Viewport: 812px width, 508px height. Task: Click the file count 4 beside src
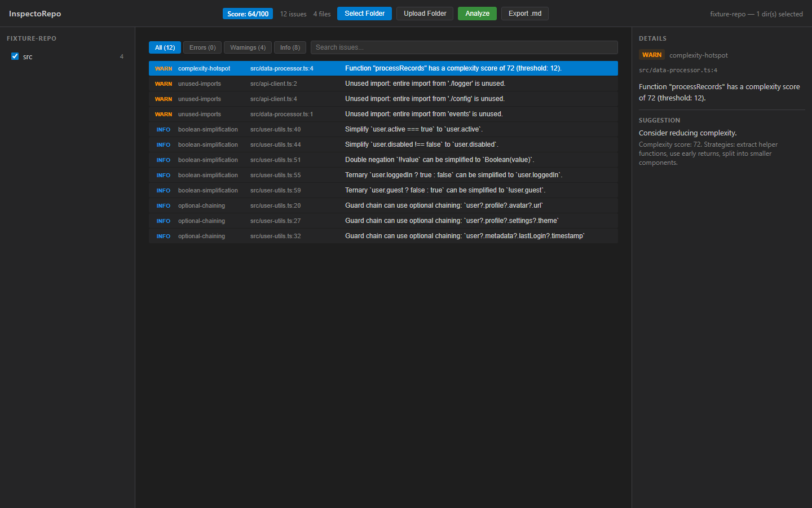[x=121, y=56]
